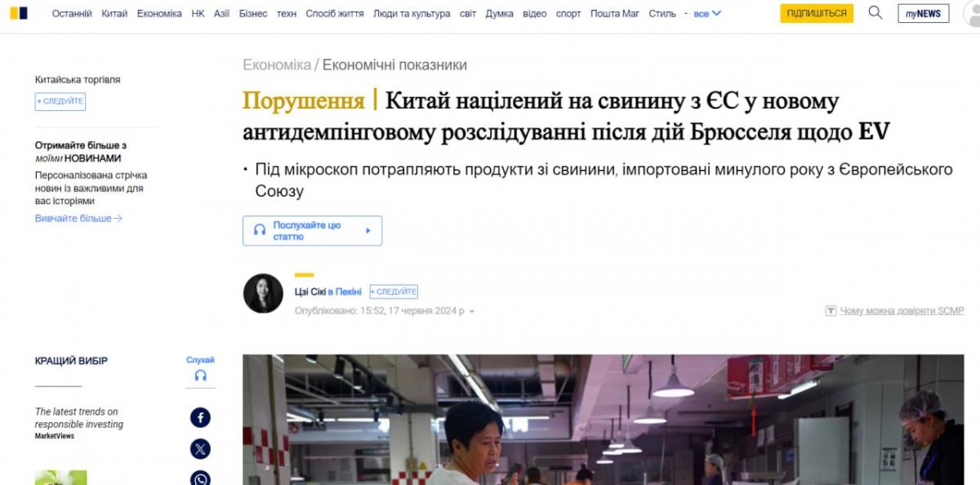Expand the 'все' navigation dropdown
The width and height of the screenshot is (980, 485).
[x=707, y=14]
